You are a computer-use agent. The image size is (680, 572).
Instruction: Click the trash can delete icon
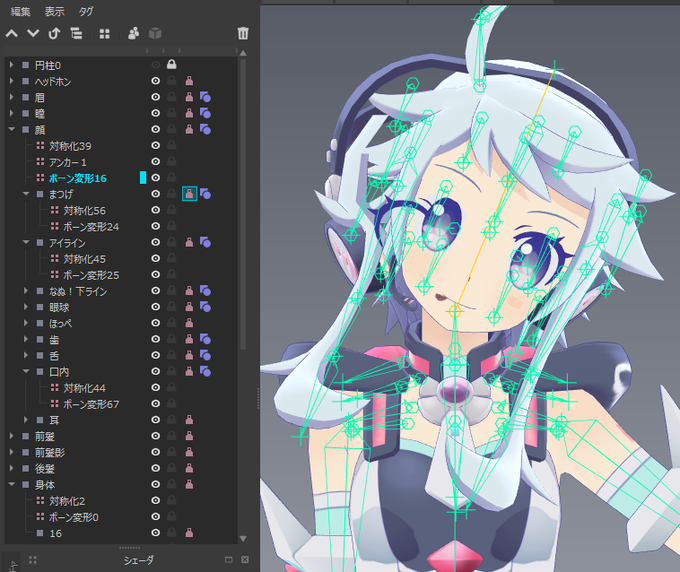point(243,33)
